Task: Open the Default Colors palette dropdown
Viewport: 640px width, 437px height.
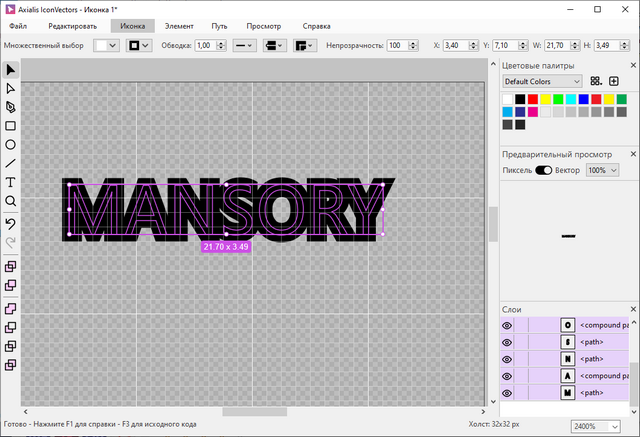Action: [x=542, y=81]
